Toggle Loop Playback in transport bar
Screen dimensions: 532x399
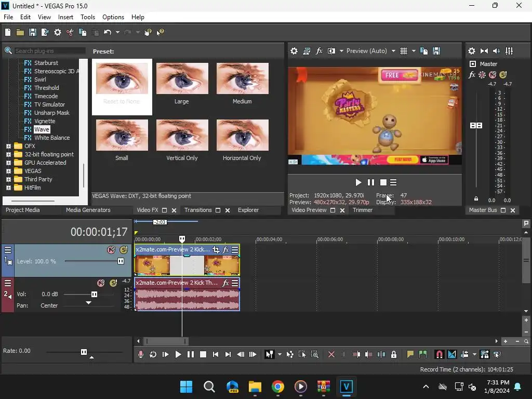tap(153, 354)
